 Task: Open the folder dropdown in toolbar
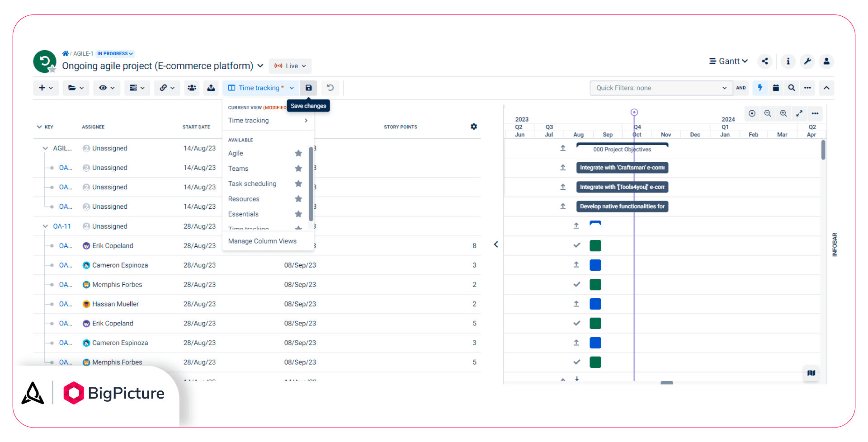[x=76, y=88]
